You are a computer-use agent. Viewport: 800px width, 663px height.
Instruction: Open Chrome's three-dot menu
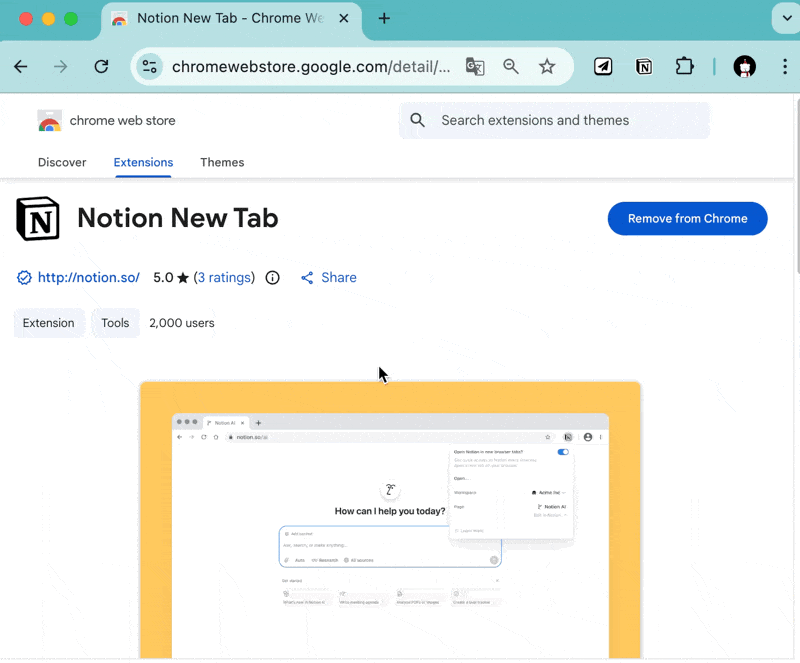pyautogui.click(x=780, y=67)
